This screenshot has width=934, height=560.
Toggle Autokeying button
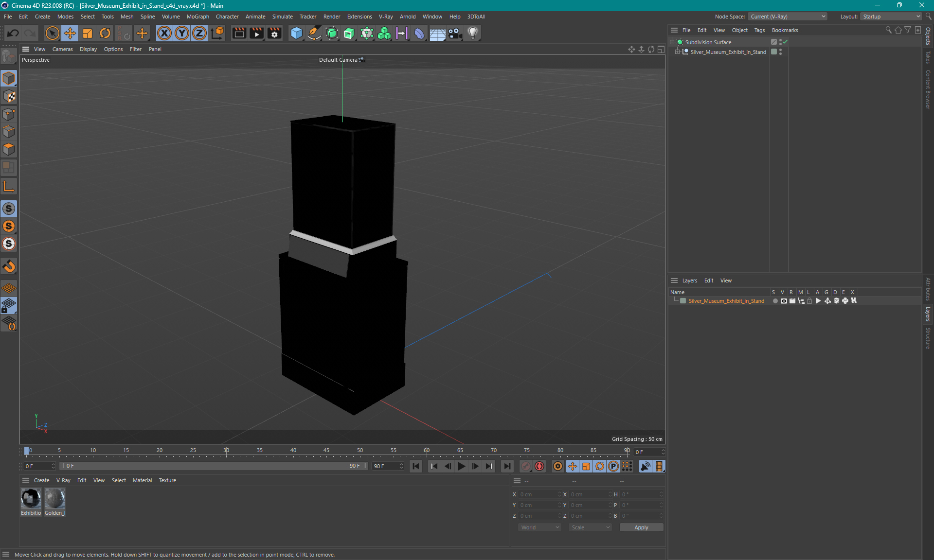coord(539,466)
